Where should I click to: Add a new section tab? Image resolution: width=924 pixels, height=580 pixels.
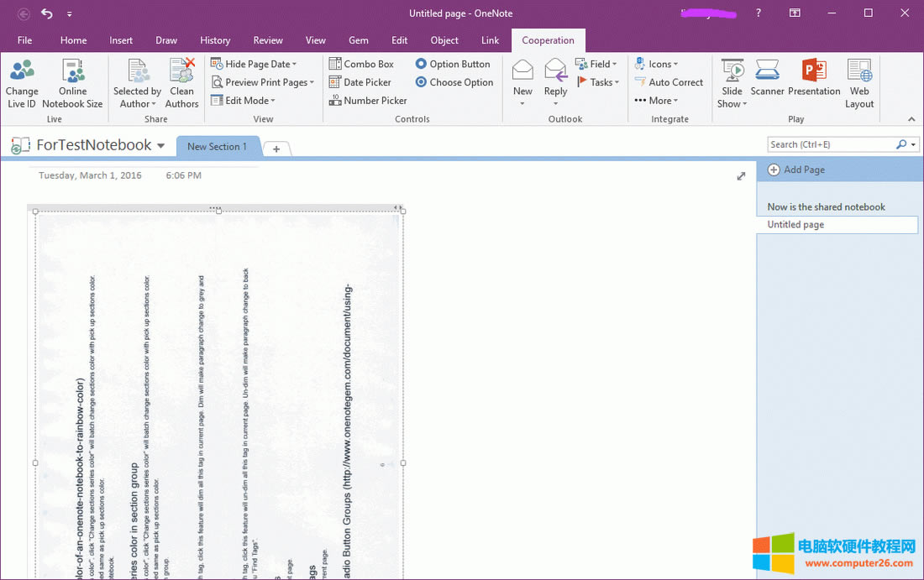(x=276, y=149)
